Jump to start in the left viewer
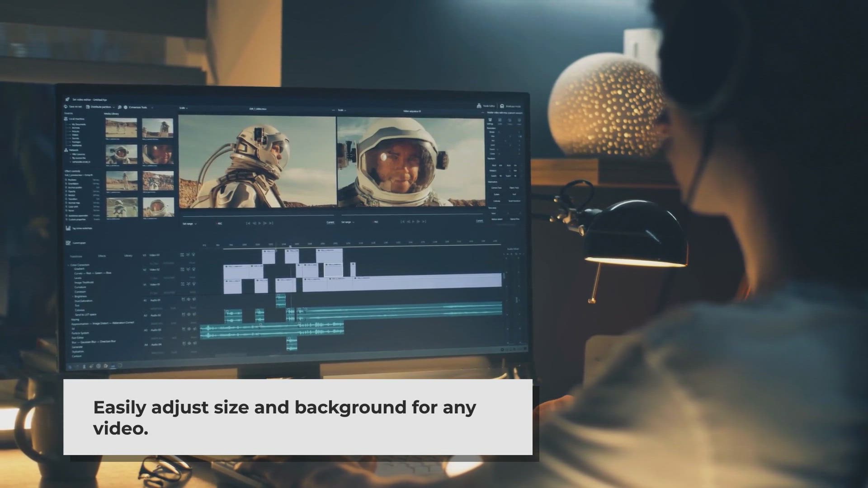This screenshot has height=488, width=868. 248,223
